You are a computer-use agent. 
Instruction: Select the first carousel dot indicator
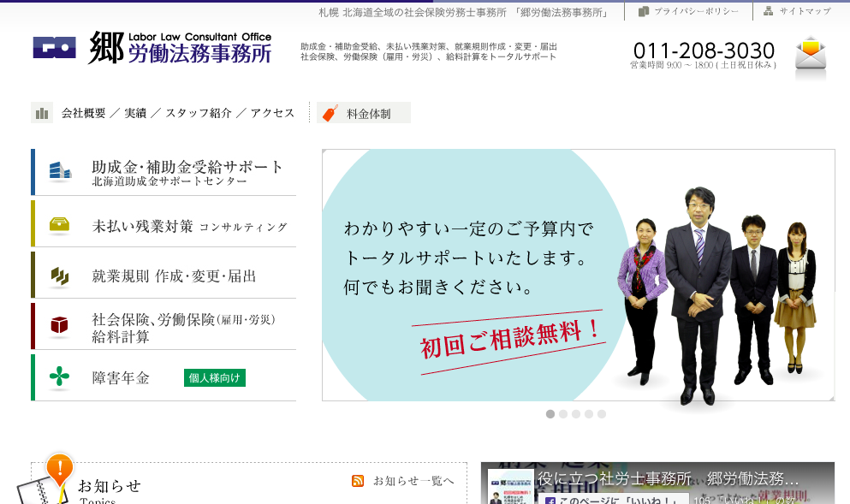click(550, 414)
